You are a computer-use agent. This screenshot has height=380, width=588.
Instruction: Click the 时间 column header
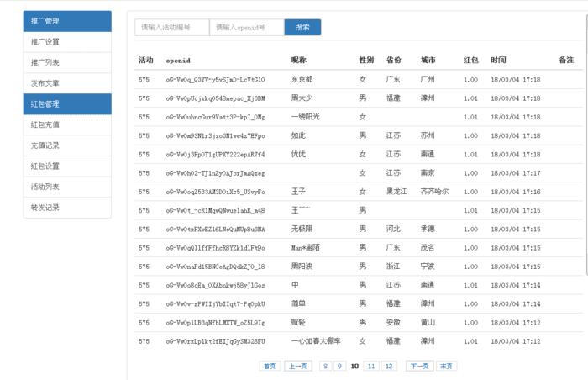click(x=498, y=60)
